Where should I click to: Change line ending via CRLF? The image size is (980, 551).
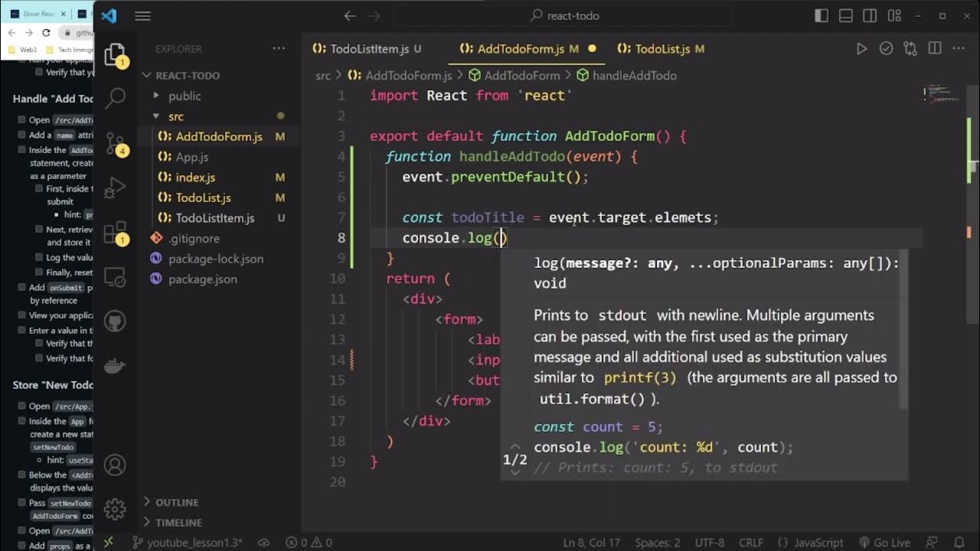tap(753, 543)
